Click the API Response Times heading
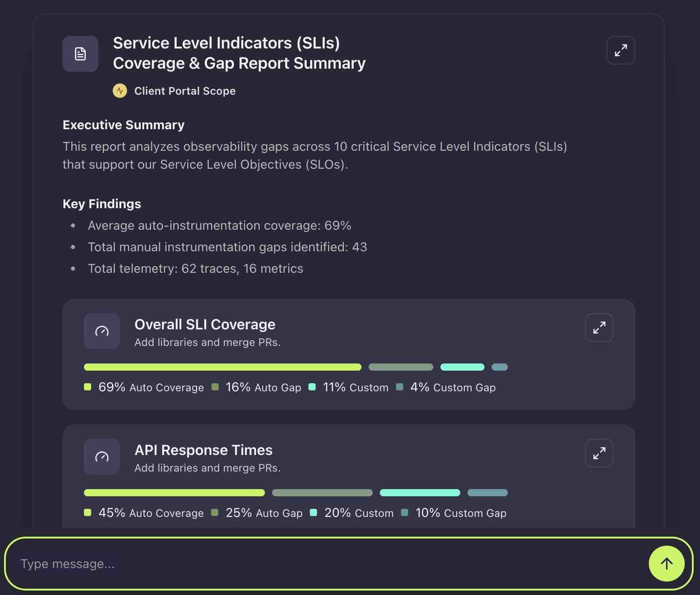The width and height of the screenshot is (700, 595). (203, 450)
